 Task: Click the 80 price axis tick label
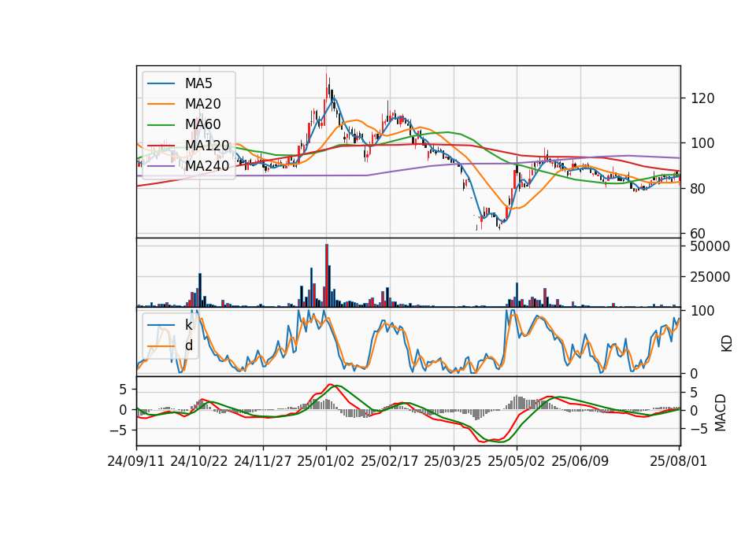tap(699, 189)
